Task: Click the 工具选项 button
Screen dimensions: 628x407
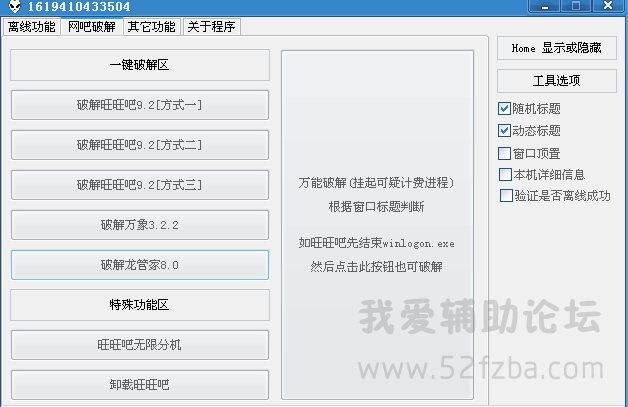Action: click(x=557, y=81)
